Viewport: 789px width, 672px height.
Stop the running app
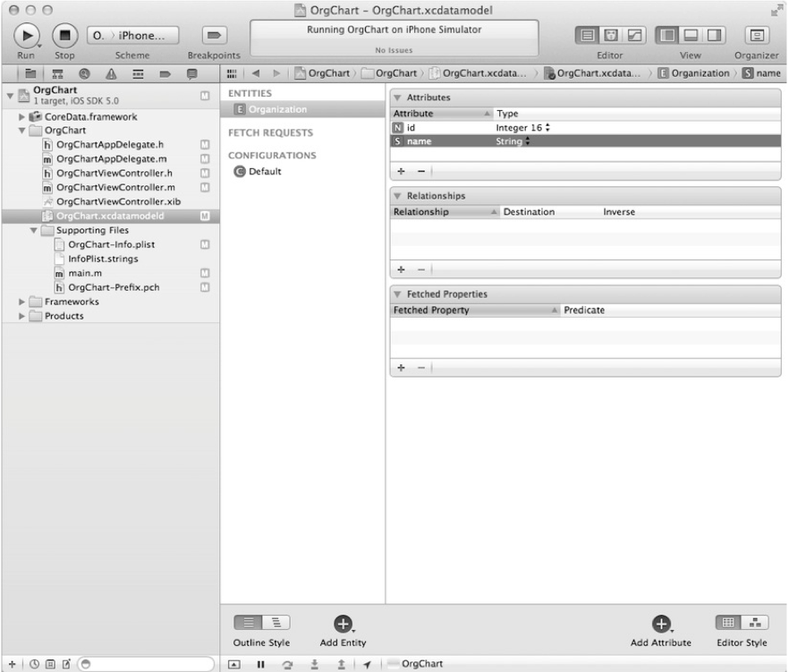65,36
